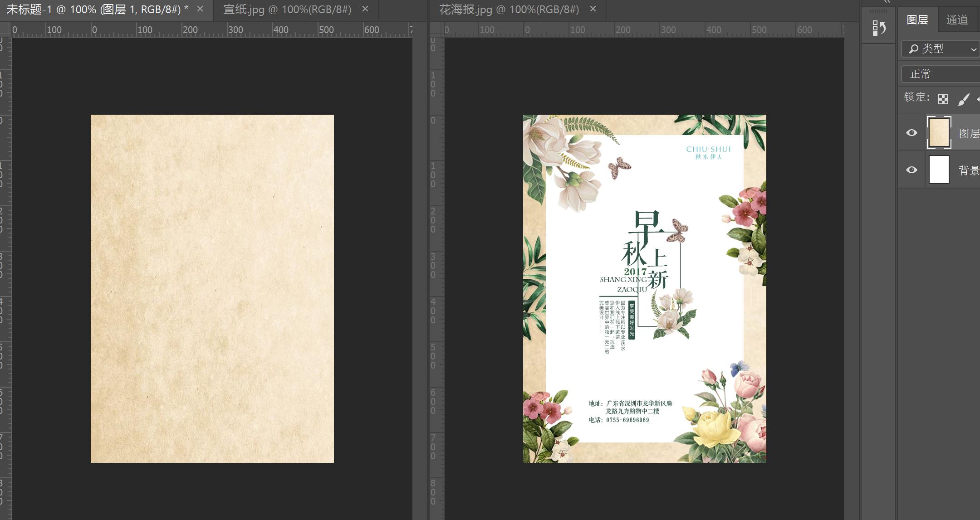
Task: Hide the 背景 layer visibility eye
Action: tap(911, 170)
